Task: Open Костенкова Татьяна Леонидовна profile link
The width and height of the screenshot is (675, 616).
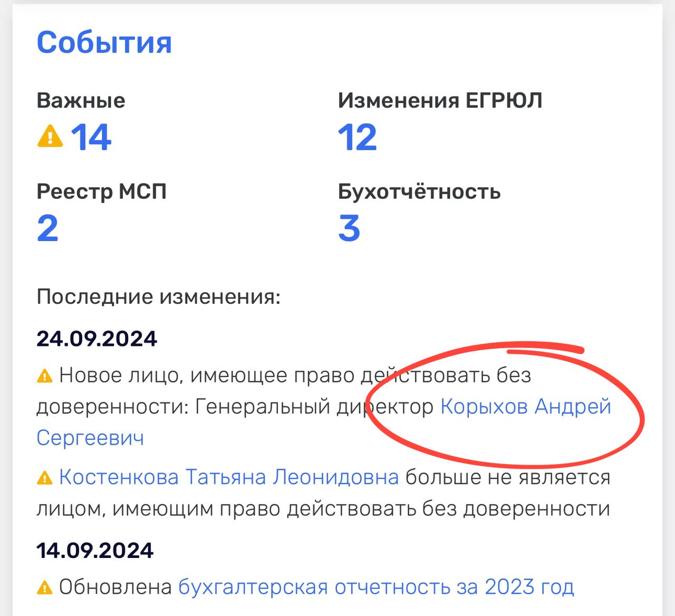Action: point(229,477)
